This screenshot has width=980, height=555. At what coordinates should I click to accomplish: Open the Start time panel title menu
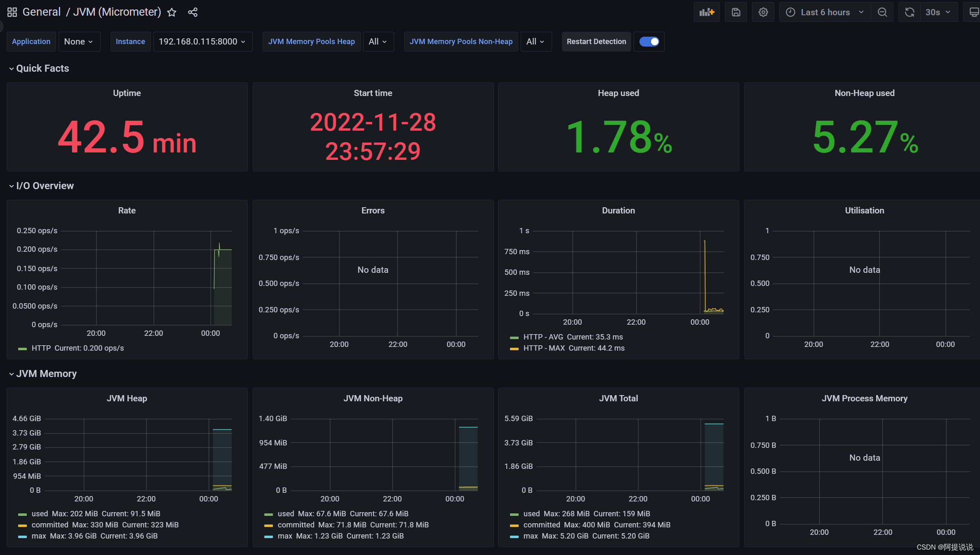pos(373,93)
